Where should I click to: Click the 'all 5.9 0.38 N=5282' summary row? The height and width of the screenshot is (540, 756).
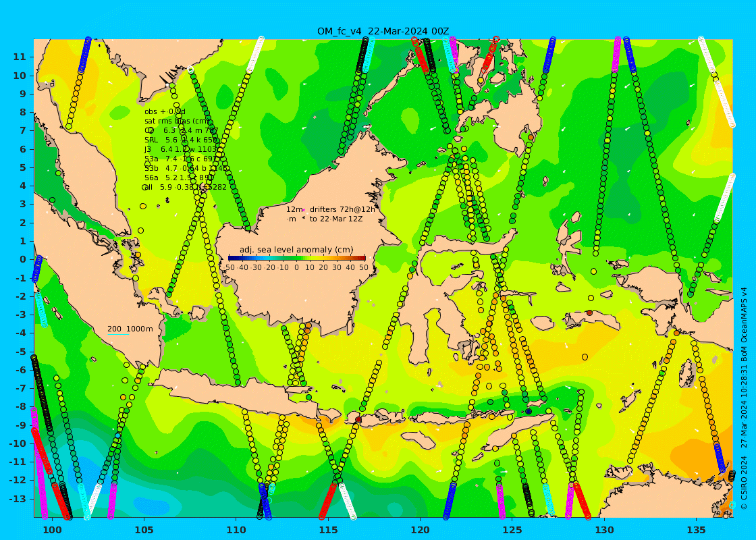pyautogui.click(x=185, y=187)
